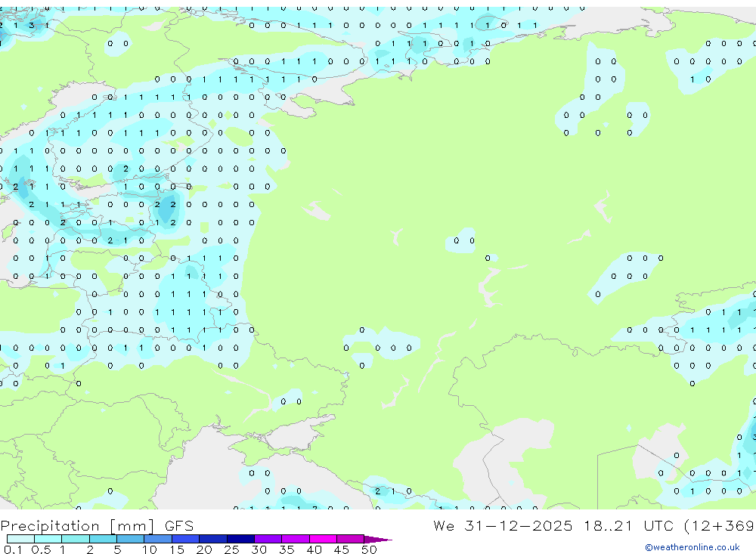Select the 40–45 mm magenta legend swatch
Image resolution: width=756 pixels, height=554 pixels.
pos(323,539)
